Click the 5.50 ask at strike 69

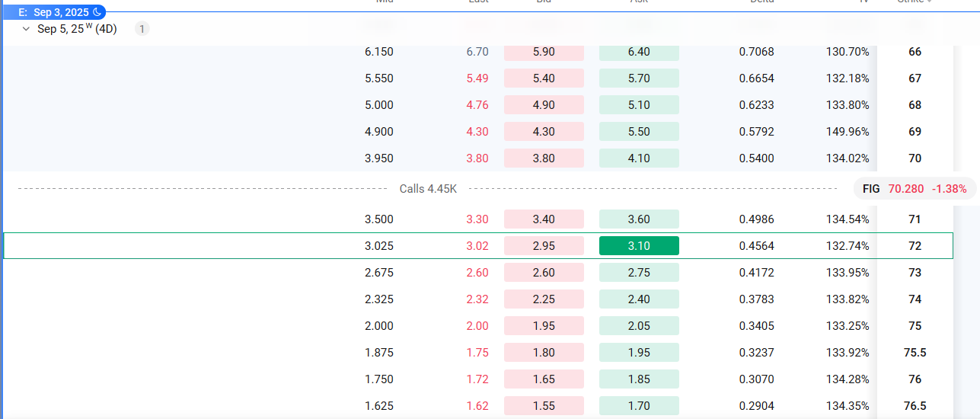(x=639, y=132)
